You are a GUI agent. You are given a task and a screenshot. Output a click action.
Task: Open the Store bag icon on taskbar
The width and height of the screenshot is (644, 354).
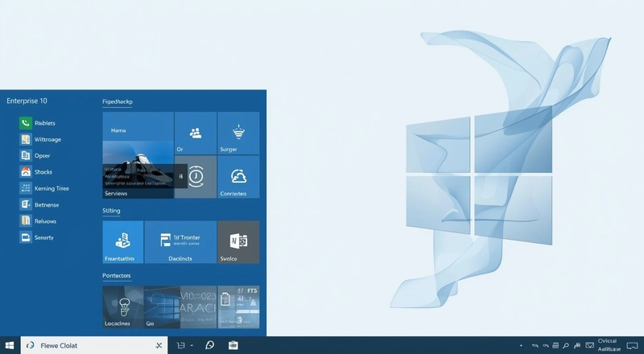(233, 345)
